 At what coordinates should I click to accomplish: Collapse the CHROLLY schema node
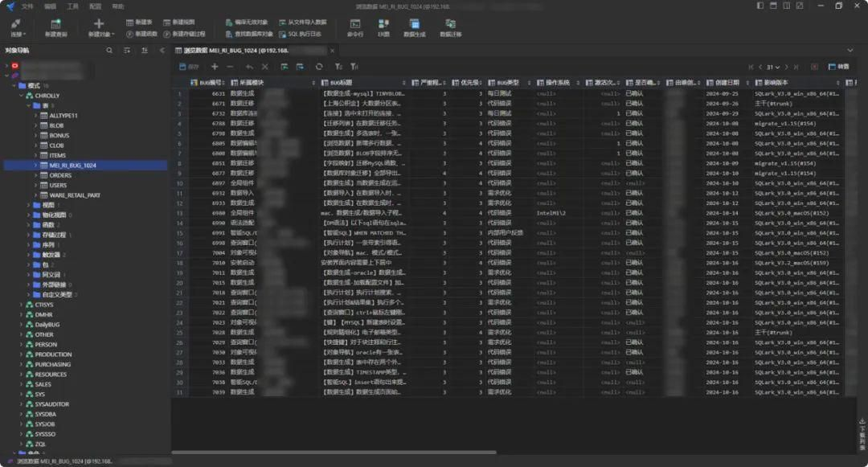(23, 96)
